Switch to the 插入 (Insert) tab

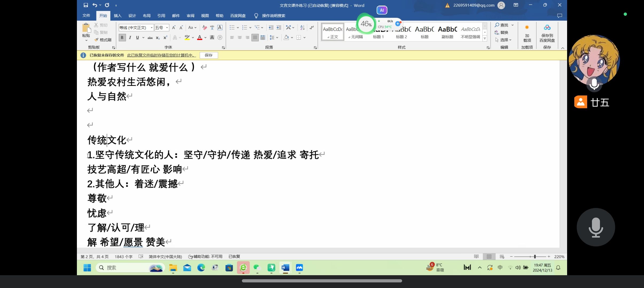117,16
